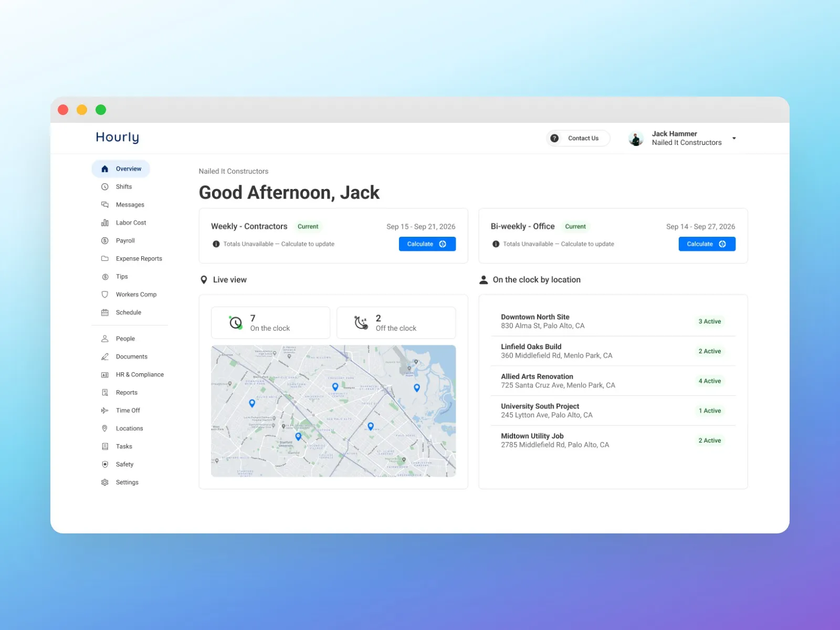Open the 7 On the clock card
840x630 pixels.
(270, 323)
